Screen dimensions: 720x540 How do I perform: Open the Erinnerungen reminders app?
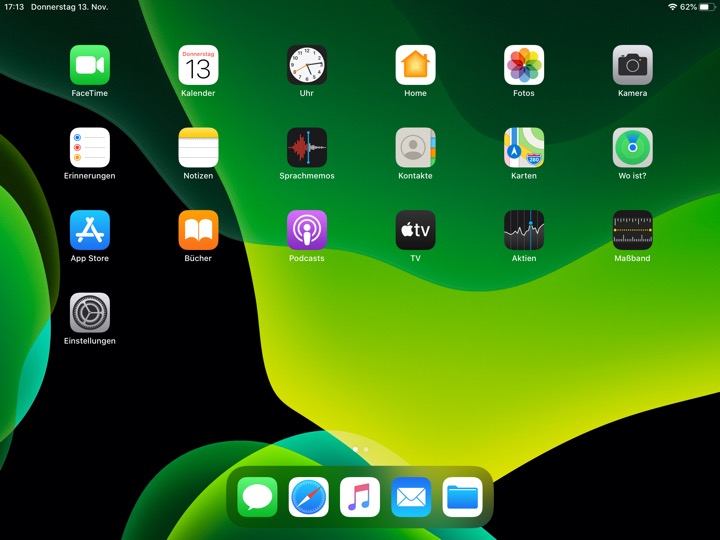click(90, 147)
